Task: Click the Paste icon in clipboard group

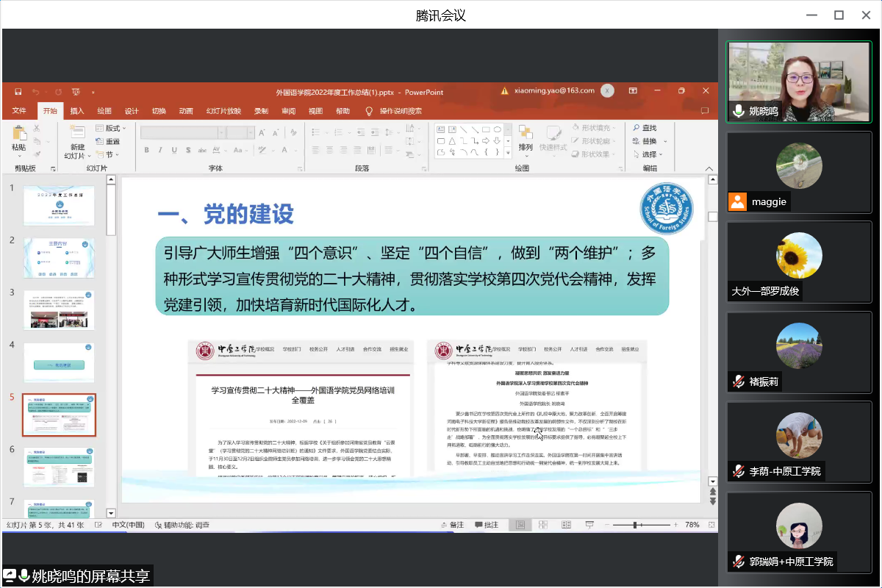Action: [19, 135]
